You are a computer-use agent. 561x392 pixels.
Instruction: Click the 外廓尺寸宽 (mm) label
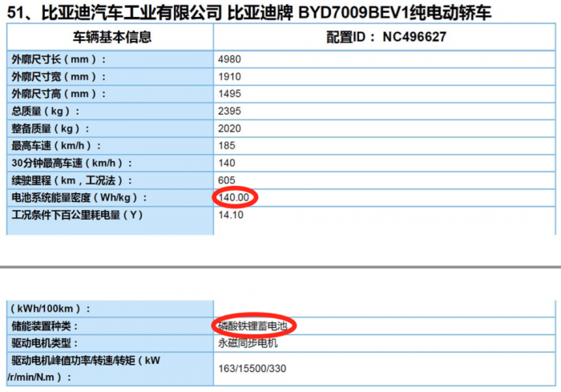(59, 77)
